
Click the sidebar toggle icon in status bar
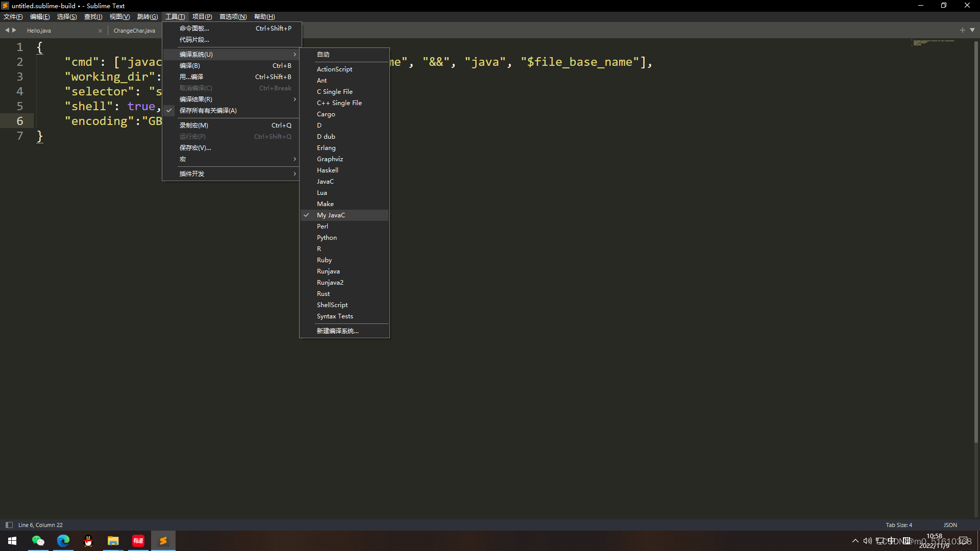pyautogui.click(x=9, y=525)
